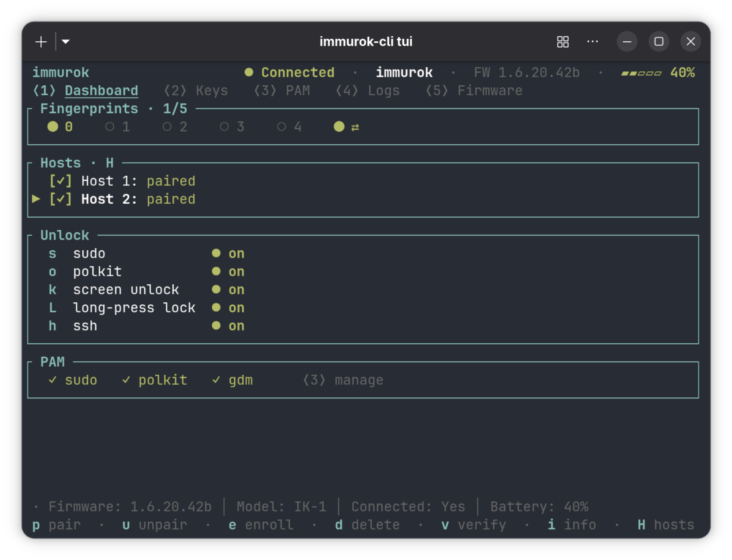This screenshot has width=732, height=560.
Task: Switch to the Keys tab
Action: pos(196,91)
